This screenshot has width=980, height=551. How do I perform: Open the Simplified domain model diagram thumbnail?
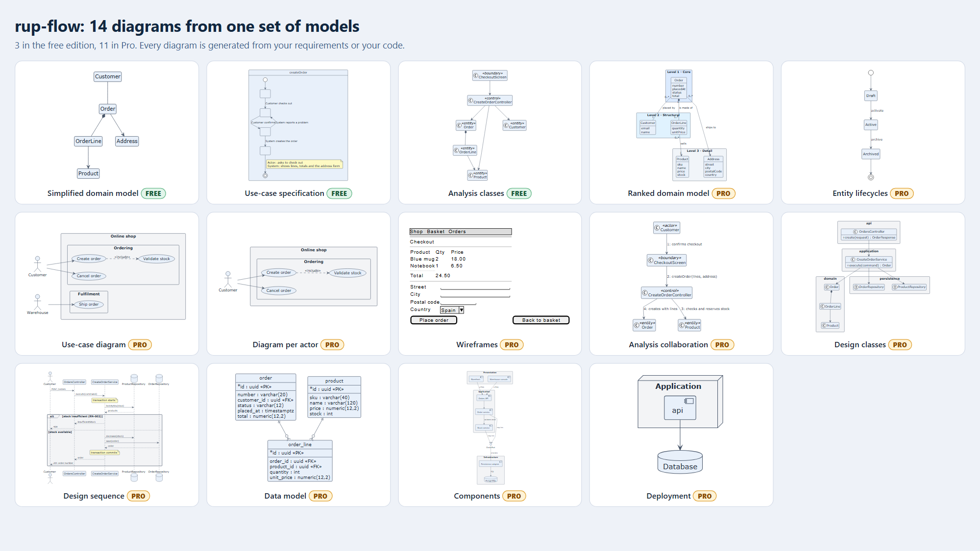click(107, 125)
